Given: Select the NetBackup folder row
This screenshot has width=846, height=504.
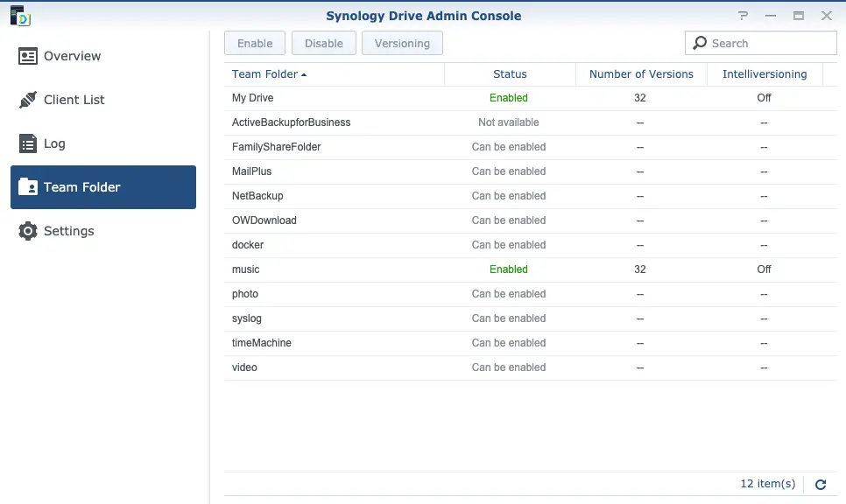Looking at the screenshot, I should 531,196.
